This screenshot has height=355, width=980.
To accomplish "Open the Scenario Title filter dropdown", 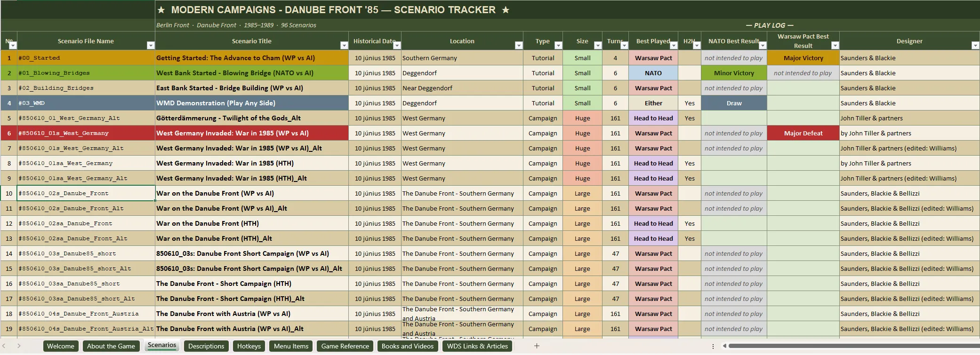I will point(344,46).
